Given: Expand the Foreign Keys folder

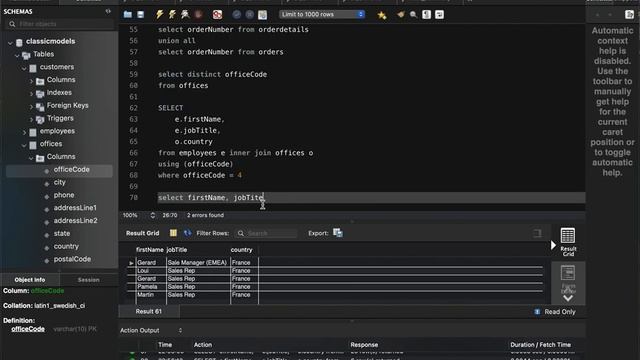Looking at the screenshot, I should [31, 106].
